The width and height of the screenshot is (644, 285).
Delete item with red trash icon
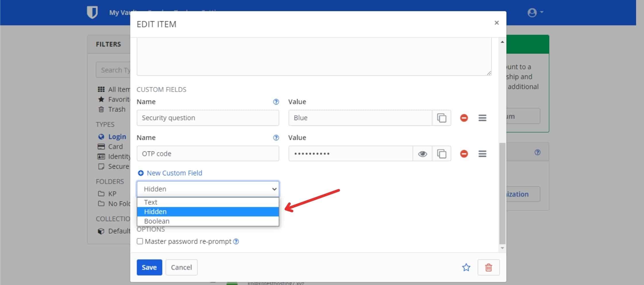(488, 267)
